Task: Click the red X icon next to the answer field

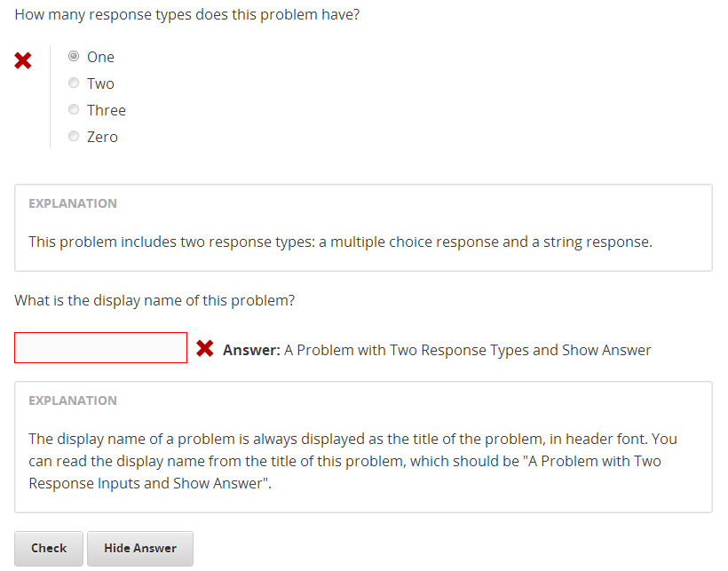Action: [x=205, y=349]
